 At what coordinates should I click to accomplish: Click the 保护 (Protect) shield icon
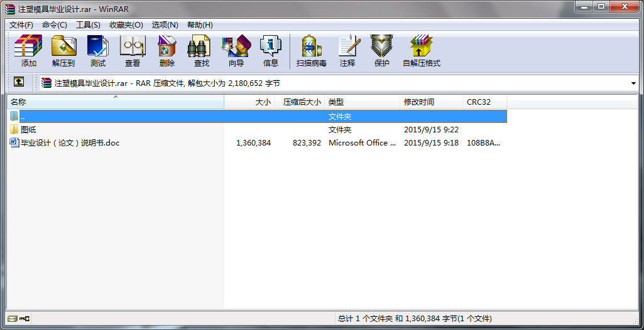[381, 46]
